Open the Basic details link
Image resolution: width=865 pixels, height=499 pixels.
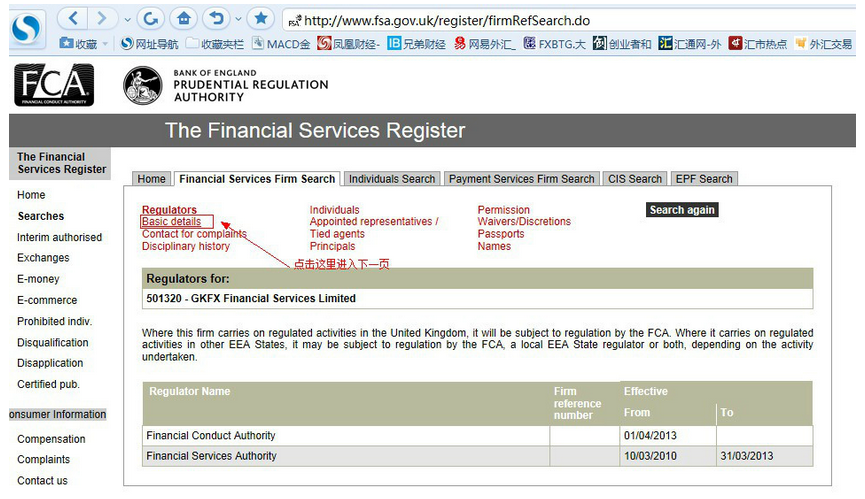(171, 222)
